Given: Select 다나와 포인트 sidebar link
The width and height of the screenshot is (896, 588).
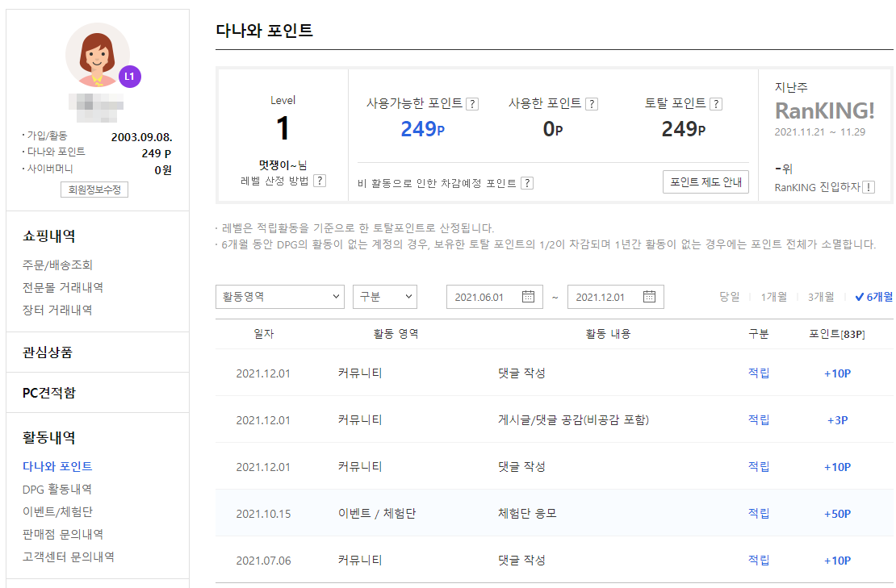Looking at the screenshot, I should click(57, 466).
